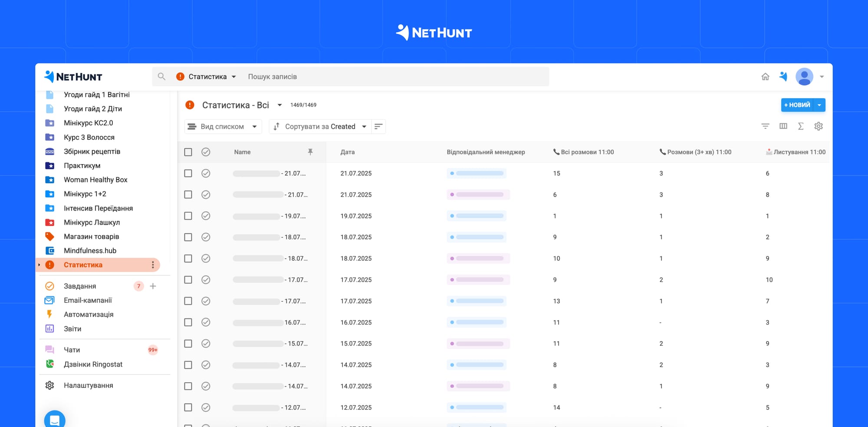
Task: Open the Woman Healthy Box folder
Action: pyautogui.click(x=95, y=180)
